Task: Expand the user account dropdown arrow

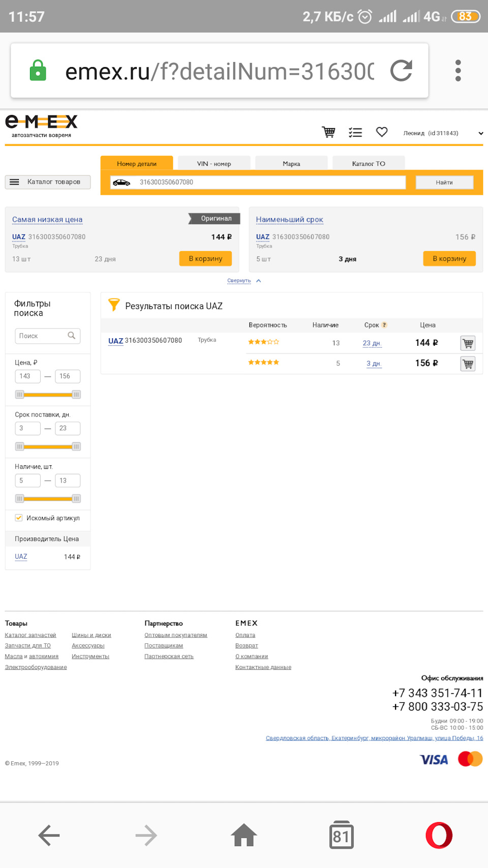Action: click(481, 133)
